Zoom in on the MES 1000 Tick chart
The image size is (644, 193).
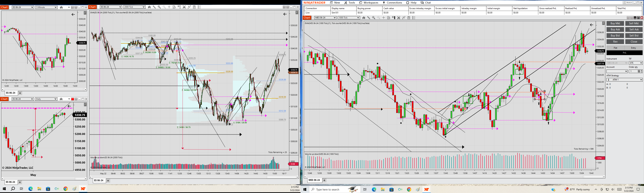point(374,18)
